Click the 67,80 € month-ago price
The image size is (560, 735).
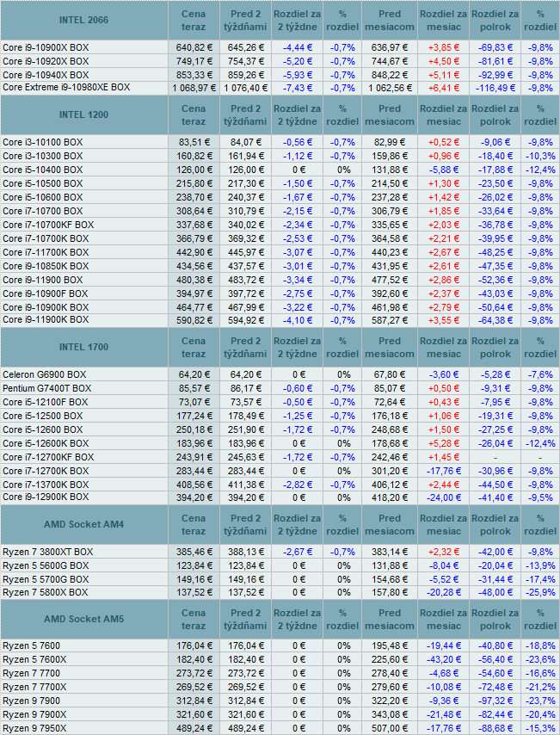tap(390, 374)
